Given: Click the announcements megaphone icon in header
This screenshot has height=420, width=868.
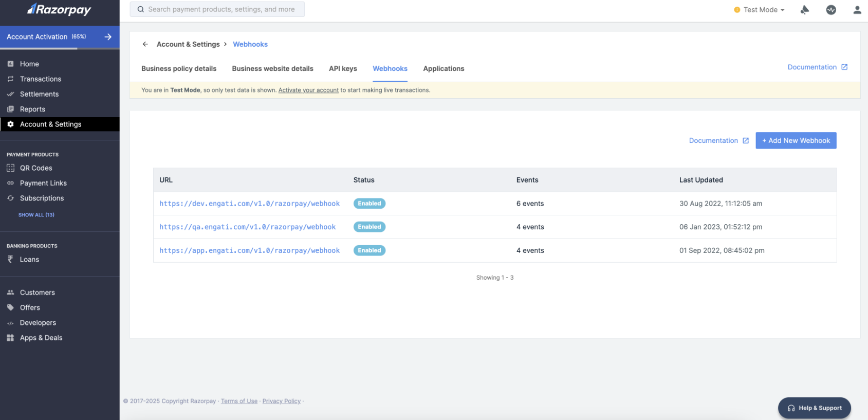Looking at the screenshot, I should tap(805, 10).
